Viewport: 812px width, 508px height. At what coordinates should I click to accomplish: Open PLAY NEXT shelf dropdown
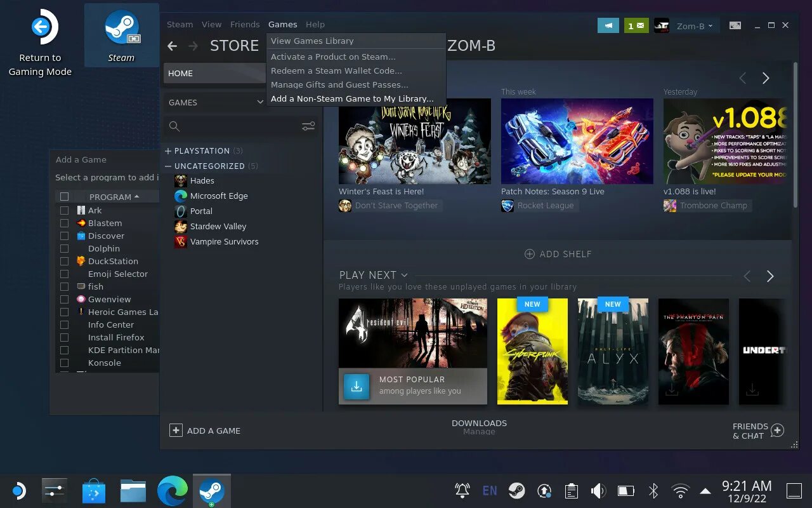[404, 276]
